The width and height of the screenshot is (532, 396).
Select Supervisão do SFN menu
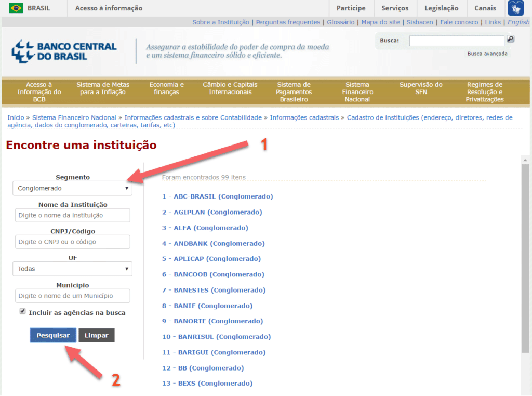coord(421,88)
